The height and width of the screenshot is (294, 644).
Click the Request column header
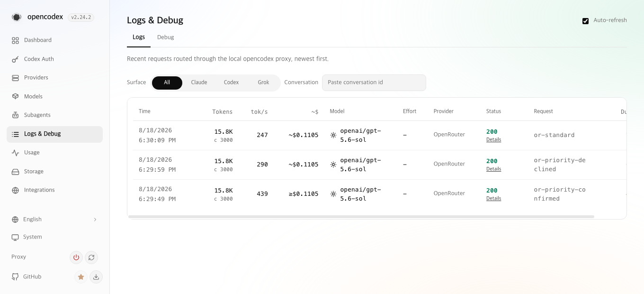click(543, 111)
